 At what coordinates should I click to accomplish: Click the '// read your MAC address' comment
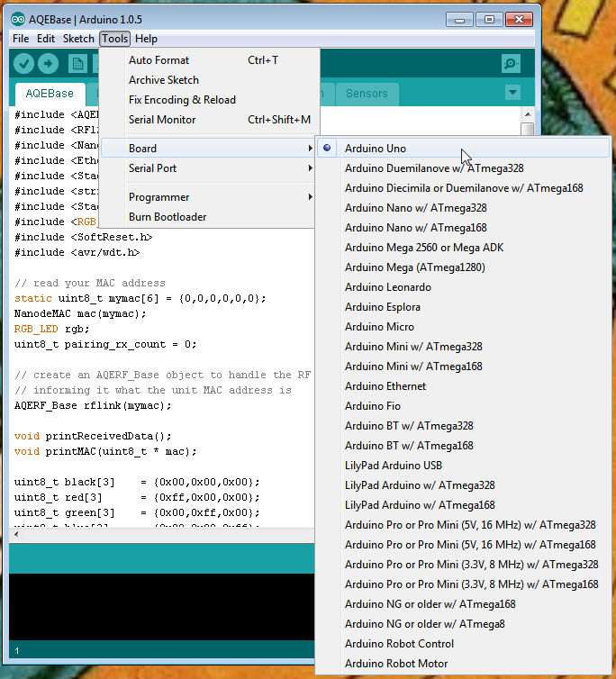(90, 283)
